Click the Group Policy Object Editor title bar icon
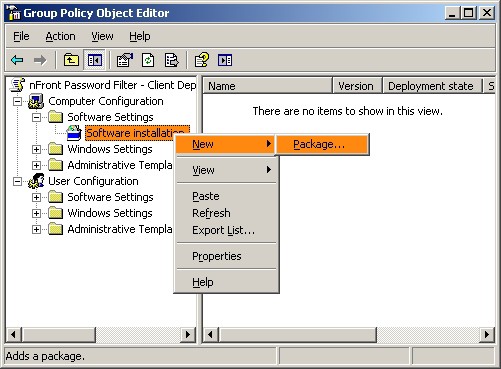Image resolution: width=501 pixels, height=369 pixels. pyautogui.click(x=14, y=13)
